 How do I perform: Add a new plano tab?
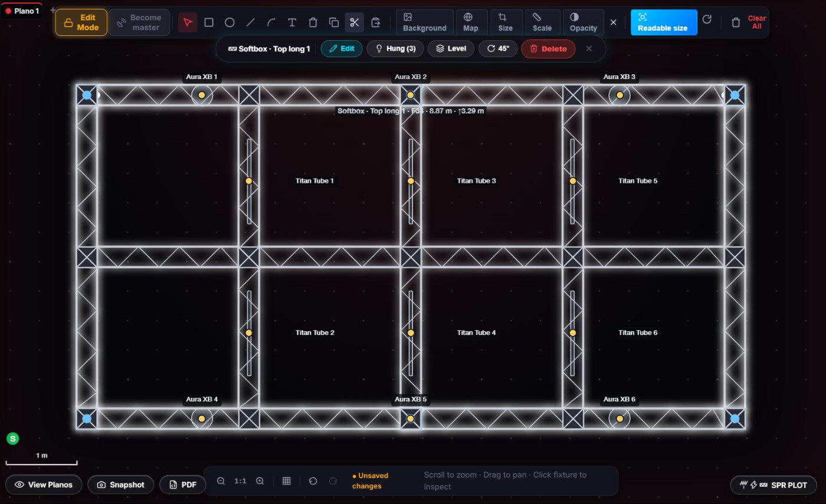pyautogui.click(x=53, y=9)
